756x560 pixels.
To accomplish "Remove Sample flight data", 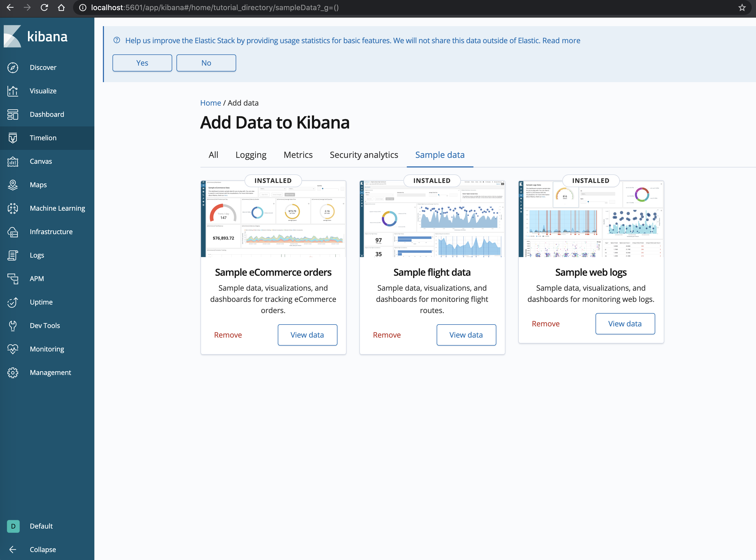I will (387, 335).
